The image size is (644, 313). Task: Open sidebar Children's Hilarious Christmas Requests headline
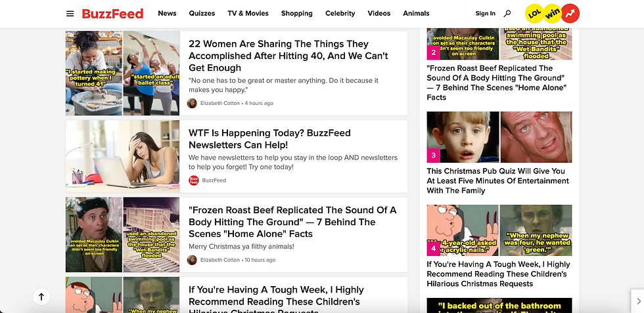(x=498, y=274)
